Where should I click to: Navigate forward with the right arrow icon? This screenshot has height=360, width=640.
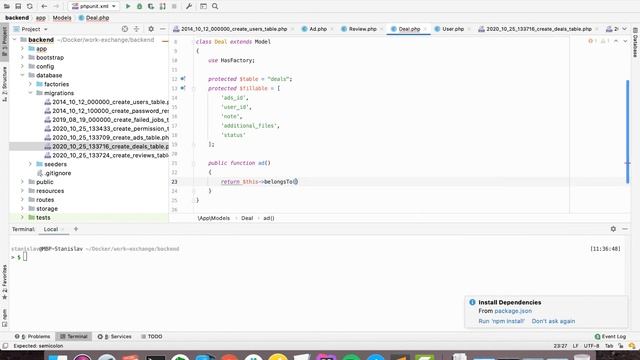tap(56, 7)
